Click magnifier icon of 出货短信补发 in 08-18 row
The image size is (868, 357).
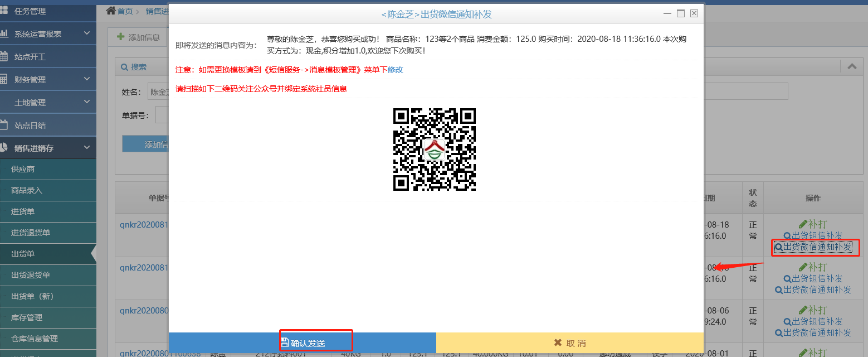787,236
